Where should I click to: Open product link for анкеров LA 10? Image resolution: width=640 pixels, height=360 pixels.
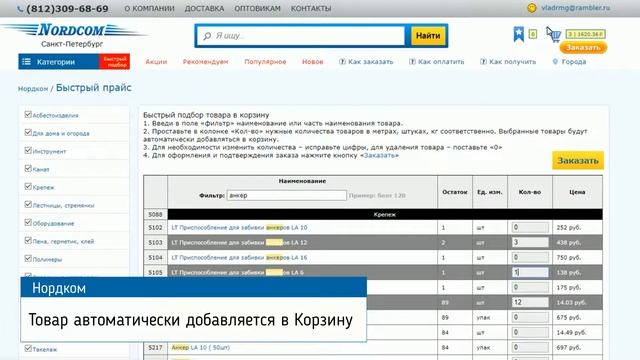point(239,227)
